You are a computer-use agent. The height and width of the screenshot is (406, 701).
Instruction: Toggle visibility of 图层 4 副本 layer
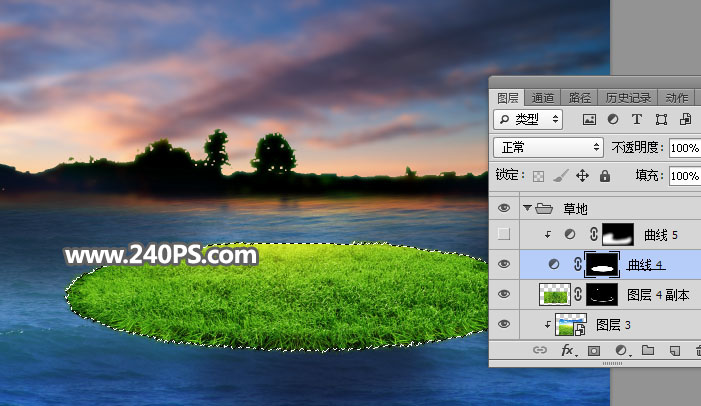pos(505,294)
